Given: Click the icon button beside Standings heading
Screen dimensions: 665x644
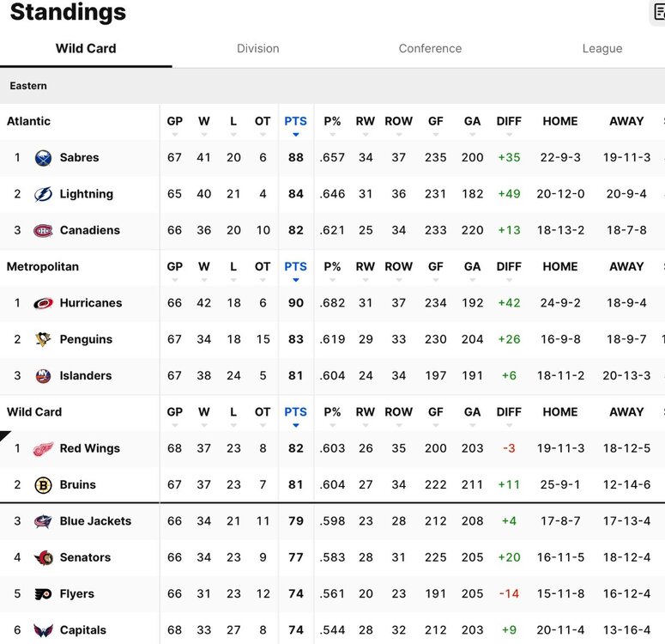Looking at the screenshot, I should (x=658, y=12).
